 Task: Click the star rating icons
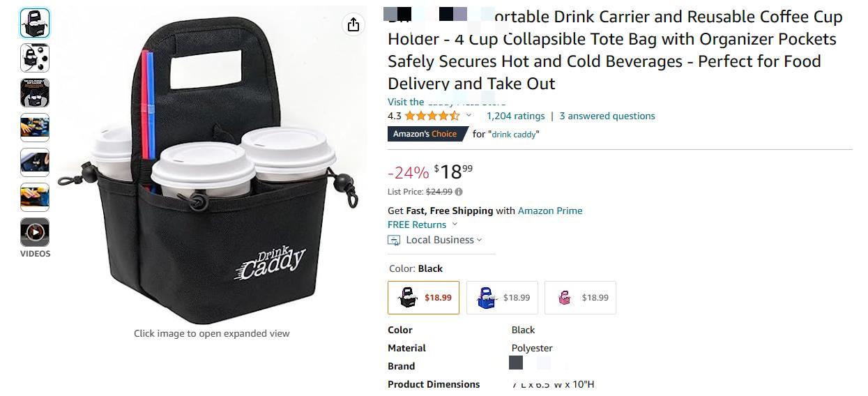click(x=432, y=116)
